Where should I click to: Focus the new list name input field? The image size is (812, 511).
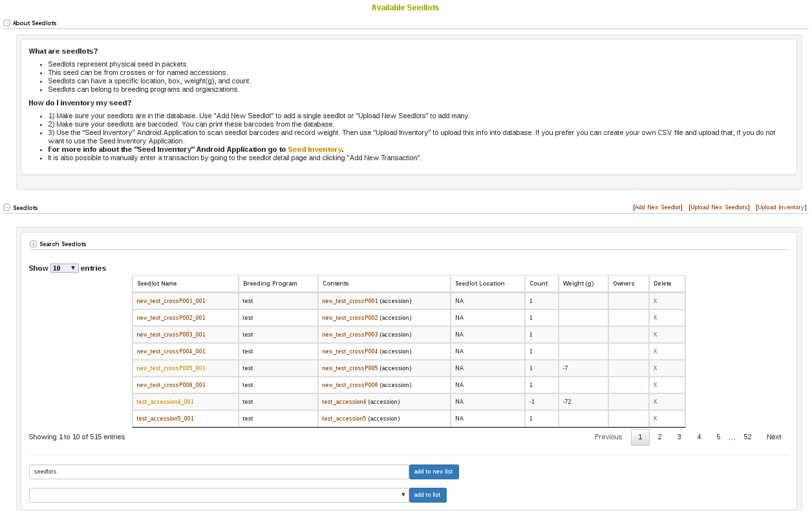(219, 472)
